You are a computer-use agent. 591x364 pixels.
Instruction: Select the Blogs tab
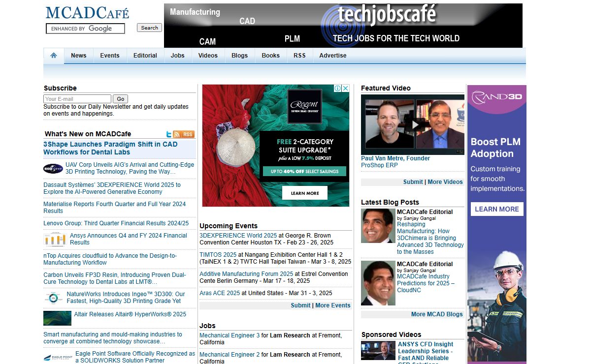(240, 56)
